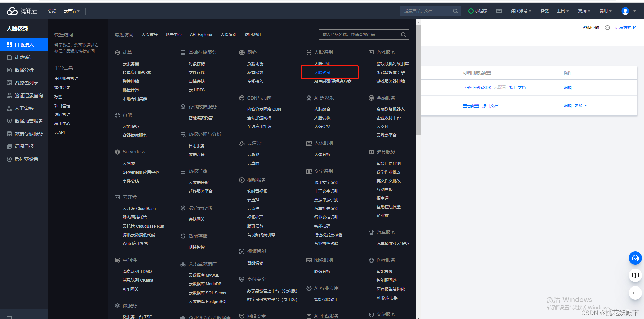Image resolution: width=644 pixels, height=319 pixels.
Task: Open the customer support headset button
Action: coord(635,258)
